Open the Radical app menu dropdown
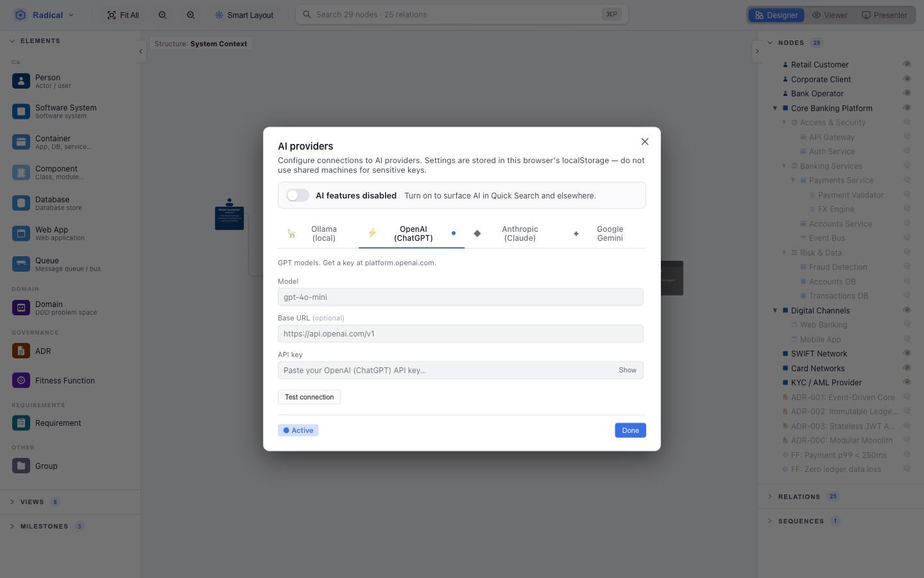Screen dimensions: 924x578 (45, 15)
